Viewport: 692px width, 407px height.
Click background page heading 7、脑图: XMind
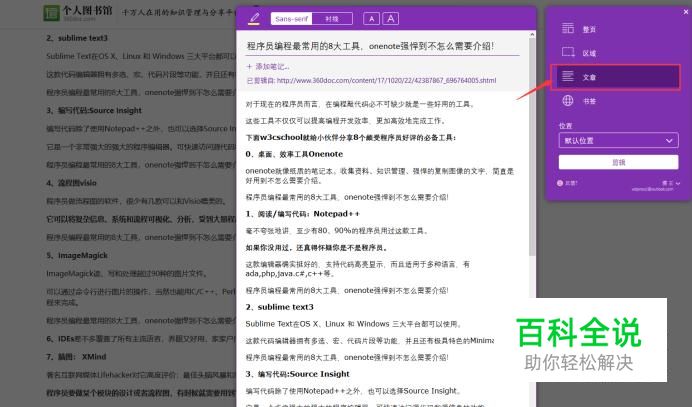(x=76, y=357)
